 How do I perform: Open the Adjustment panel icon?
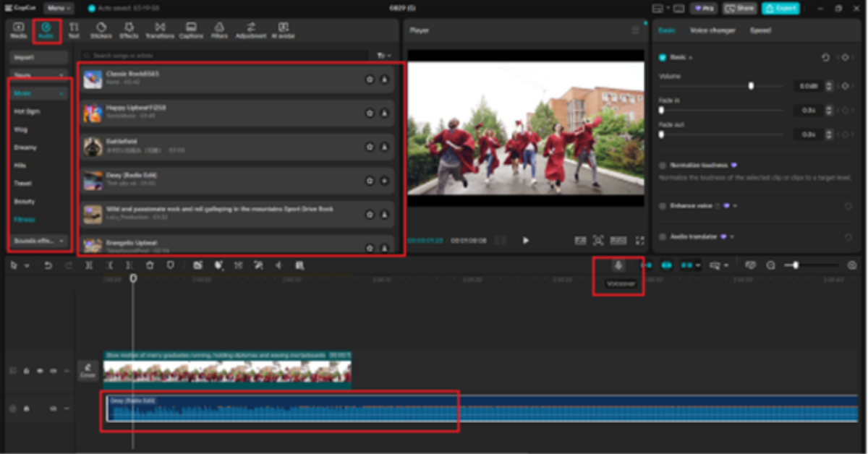pos(251,30)
